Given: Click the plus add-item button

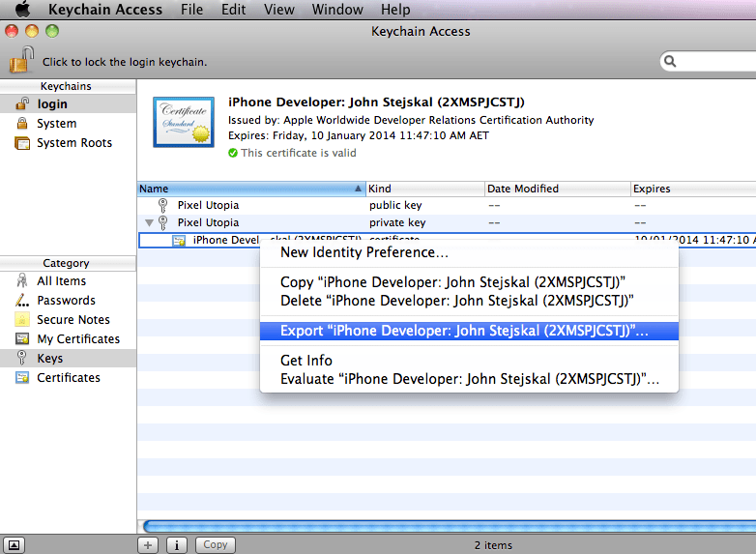Looking at the screenshot, I should (x=148, y=545).
